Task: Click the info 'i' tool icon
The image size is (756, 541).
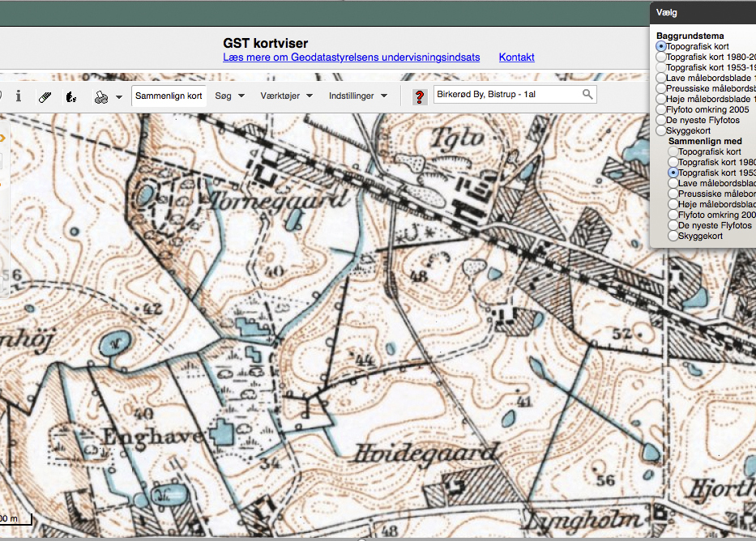Action: (x=19, y=96)
